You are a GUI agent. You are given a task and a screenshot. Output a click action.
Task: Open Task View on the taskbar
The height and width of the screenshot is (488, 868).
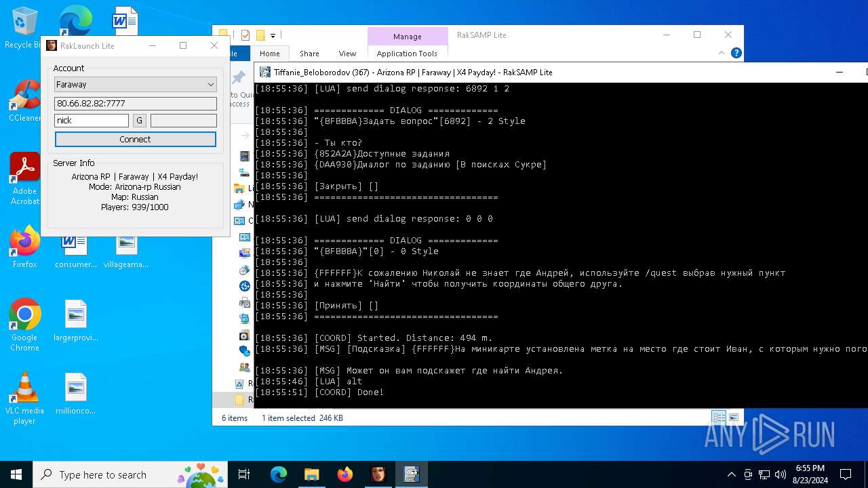tap(245, 474)
